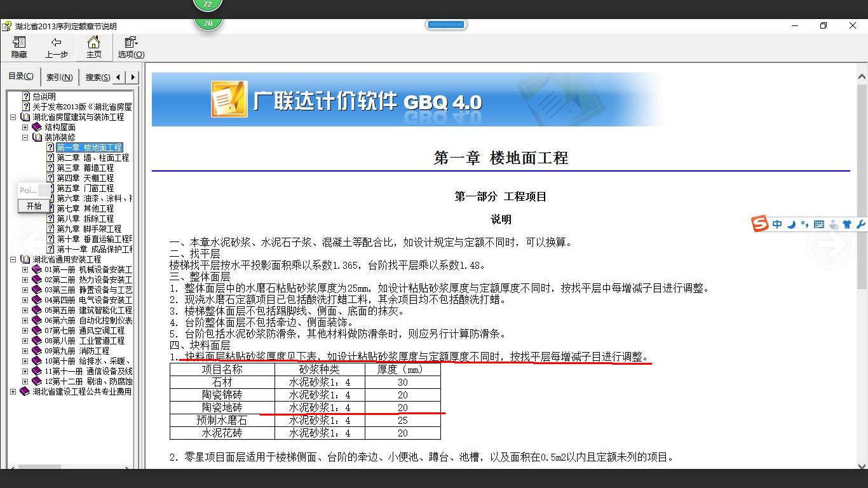The image size is (868, 488).
Task: Select 第五章 门窗工程 topic
Action: pyautogui.click(x=85, y=188)
